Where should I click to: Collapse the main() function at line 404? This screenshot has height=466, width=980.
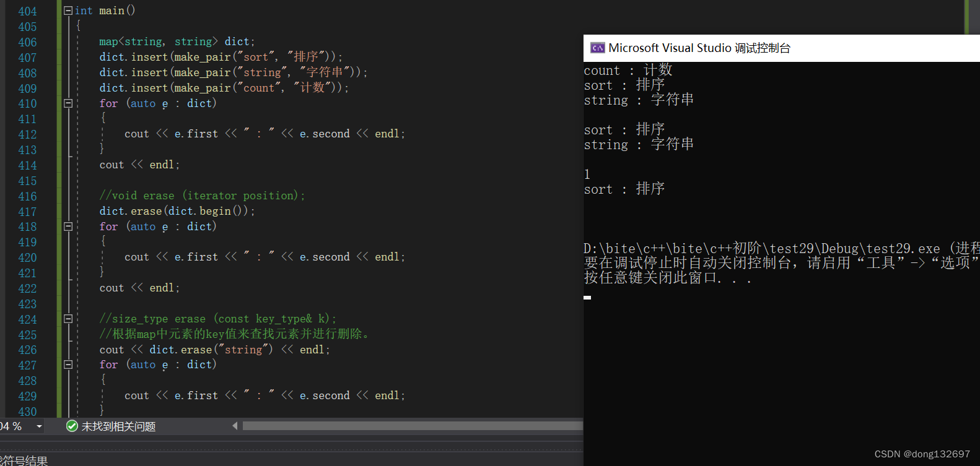tap(68, 11)
